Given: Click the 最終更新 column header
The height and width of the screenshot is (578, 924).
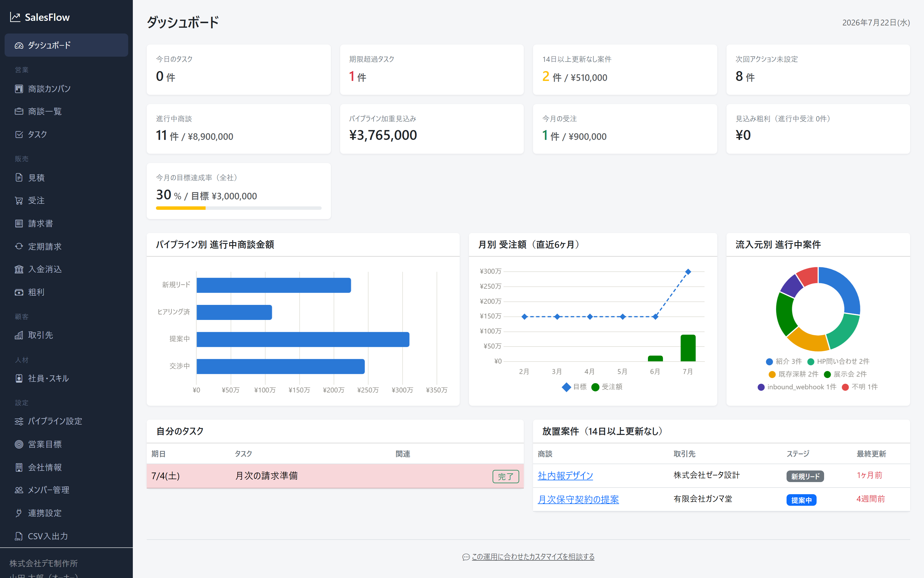Looking at the screenshot, I should click(x=871, y=454).
